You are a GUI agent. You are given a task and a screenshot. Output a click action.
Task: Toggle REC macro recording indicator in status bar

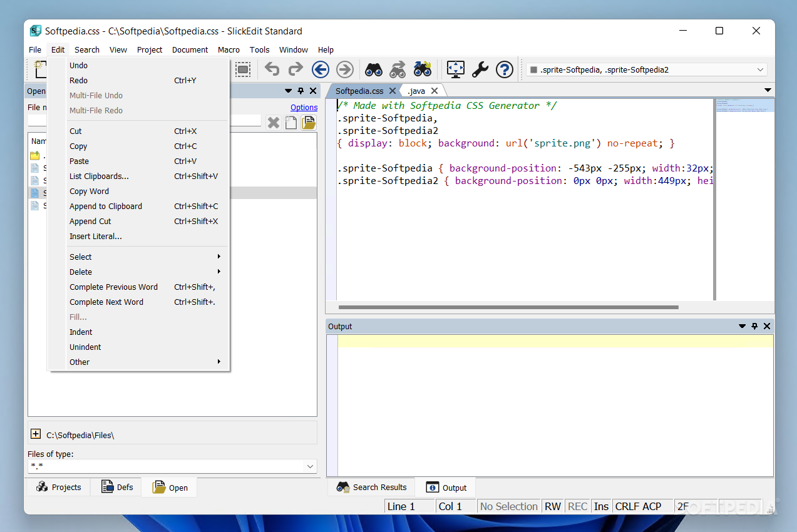(x=577, y=506)
